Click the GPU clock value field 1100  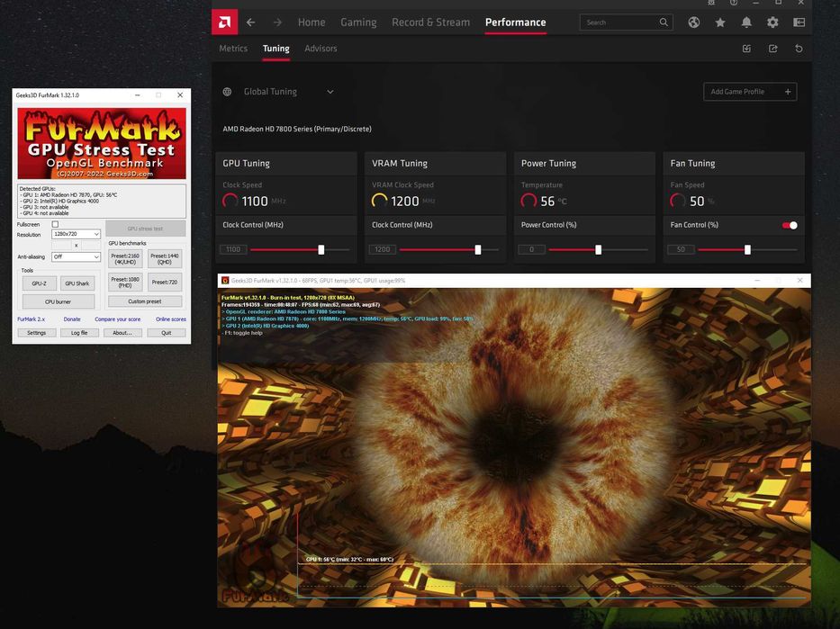[x=233, y=249]
